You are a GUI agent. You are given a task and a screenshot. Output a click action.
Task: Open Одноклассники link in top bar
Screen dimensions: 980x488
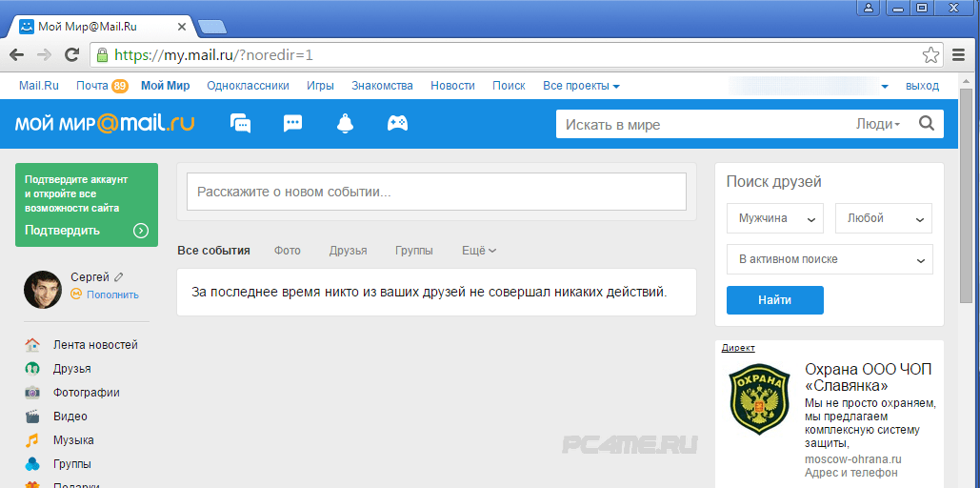point(248,86)
